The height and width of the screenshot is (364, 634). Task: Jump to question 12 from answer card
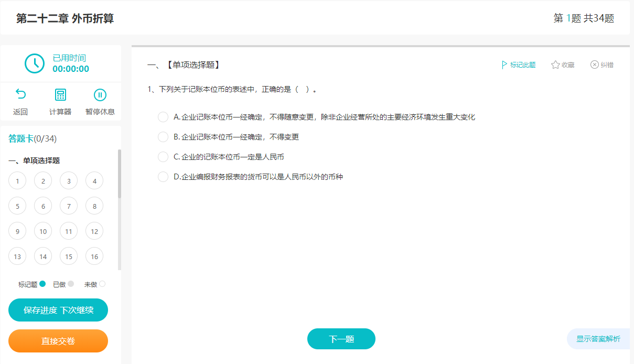click(x=94, y=231)
